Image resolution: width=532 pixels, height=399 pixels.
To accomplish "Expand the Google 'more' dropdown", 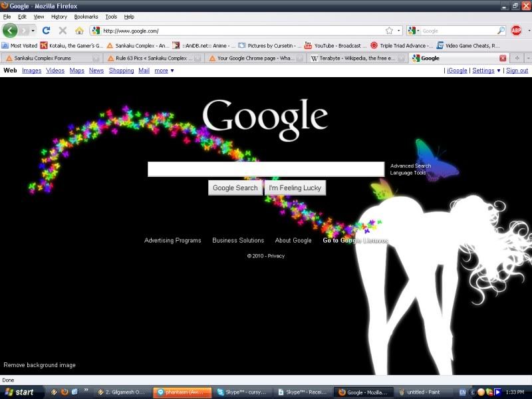I will click(164, 70).
